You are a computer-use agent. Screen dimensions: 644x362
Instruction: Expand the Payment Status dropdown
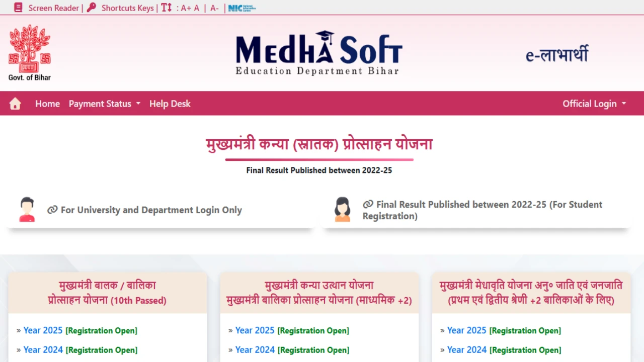coord(105,104)
